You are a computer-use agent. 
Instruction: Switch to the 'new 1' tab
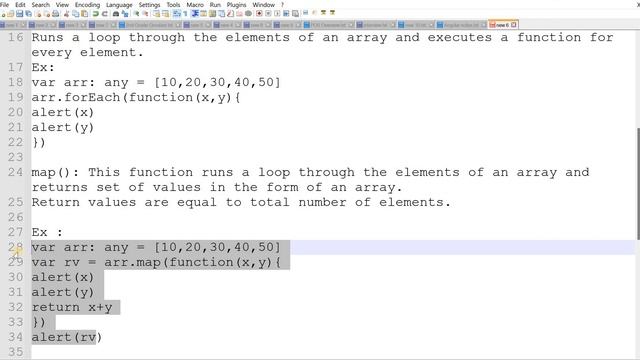pyautogui.click(x=11, y=25)
